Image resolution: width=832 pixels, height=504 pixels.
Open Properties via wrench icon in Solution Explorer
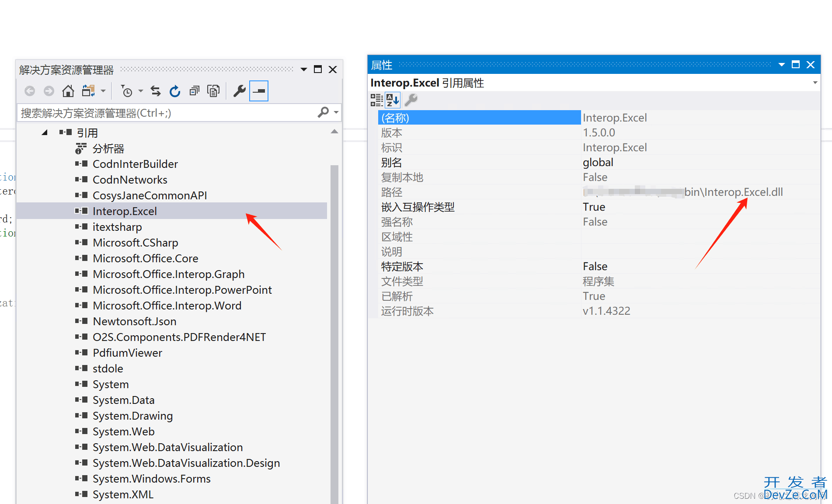pyautogui.click(x=239, y=91)
